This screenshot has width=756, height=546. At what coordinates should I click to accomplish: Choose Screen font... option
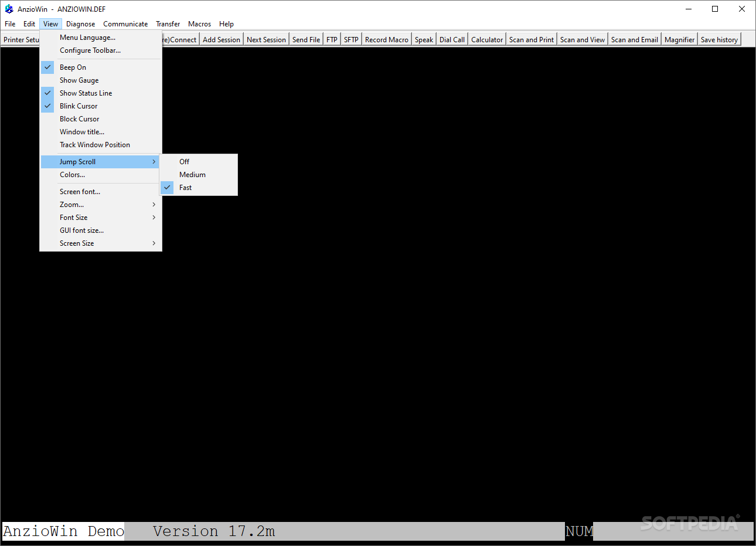pyautogui.click(x=101, y=192)
